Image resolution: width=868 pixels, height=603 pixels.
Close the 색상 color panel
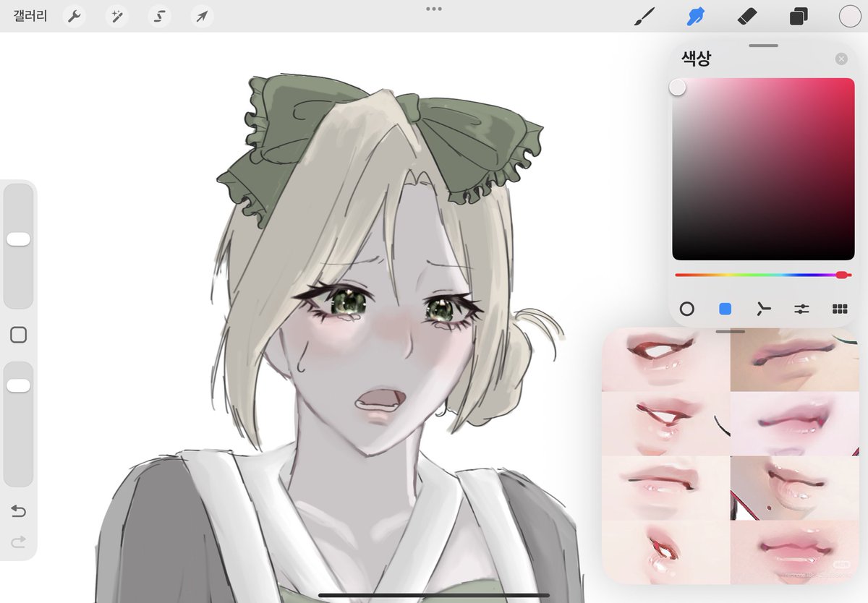pyautogui.click(x=841, y=59)
